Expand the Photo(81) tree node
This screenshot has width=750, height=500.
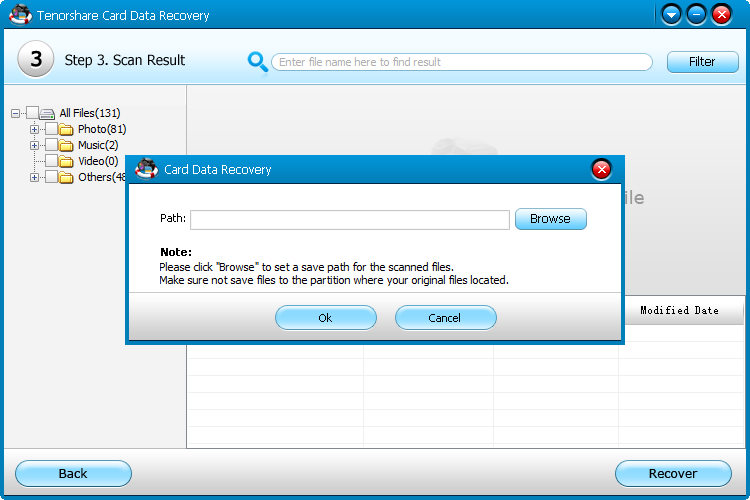[34, 129]
